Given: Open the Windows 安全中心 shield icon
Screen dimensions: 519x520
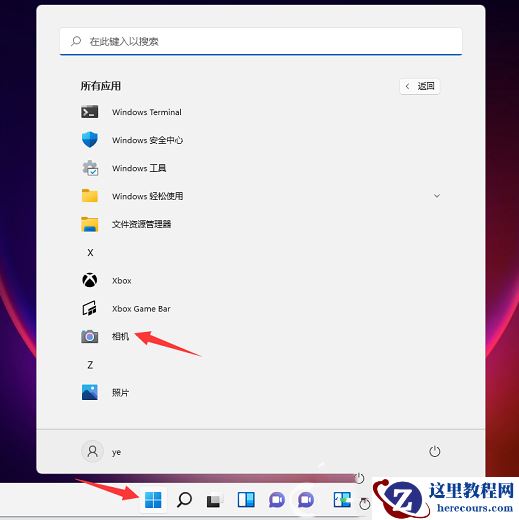Looking at the screenshot, I should tap(90, 140).
